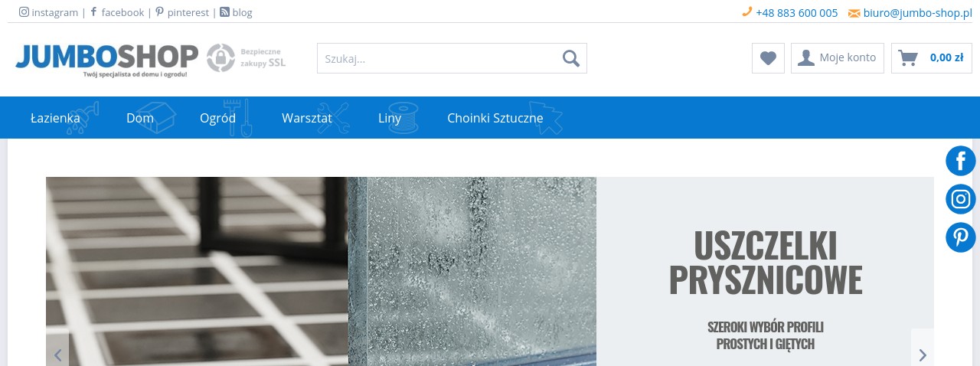The width and height of the screenshot is (980, 366).
Task: Open the shopping cart showing 0,00 zł
Action: [931, 58]
